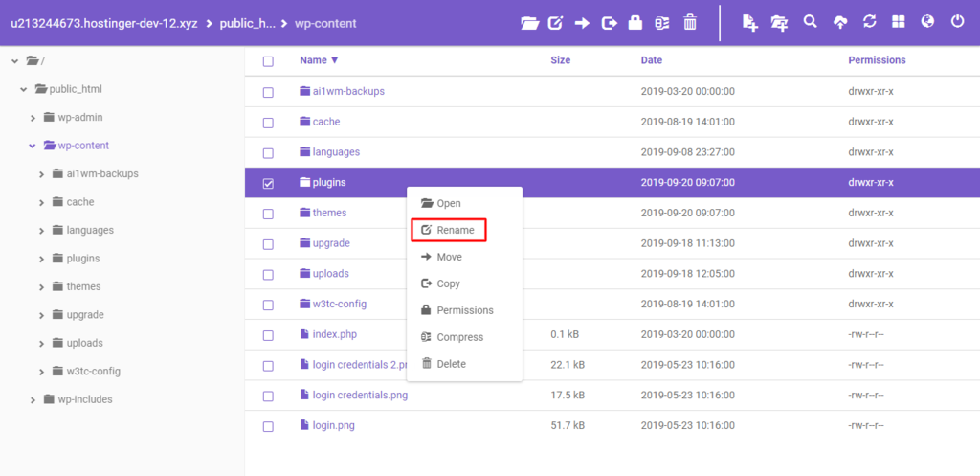Viewport: 980px width, 476px height.
Task: Click the Permissions lock icon in toolbar
Action: tap(635, 22)
